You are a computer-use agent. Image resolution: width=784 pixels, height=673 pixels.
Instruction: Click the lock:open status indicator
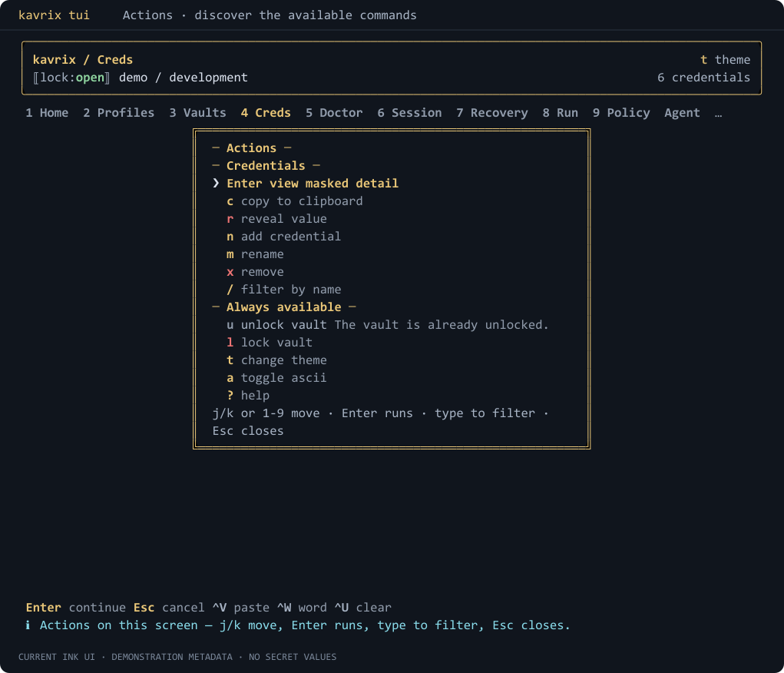coord(71,78)
